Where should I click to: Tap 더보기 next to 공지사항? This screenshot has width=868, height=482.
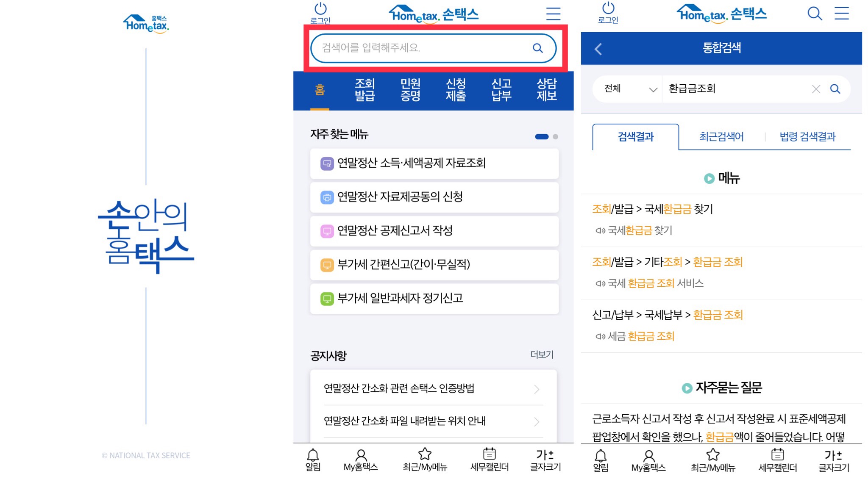tap(542, 355)
